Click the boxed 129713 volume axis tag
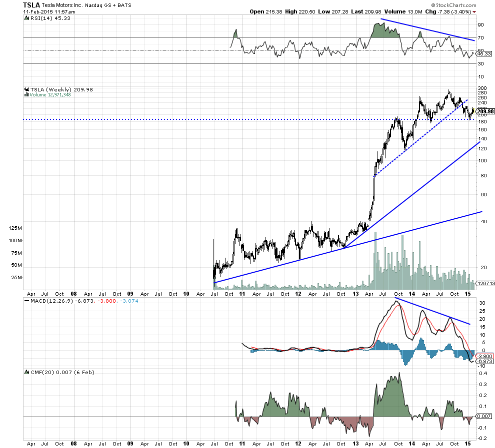Viewport: 495px width, 448px height. point(485,283)
